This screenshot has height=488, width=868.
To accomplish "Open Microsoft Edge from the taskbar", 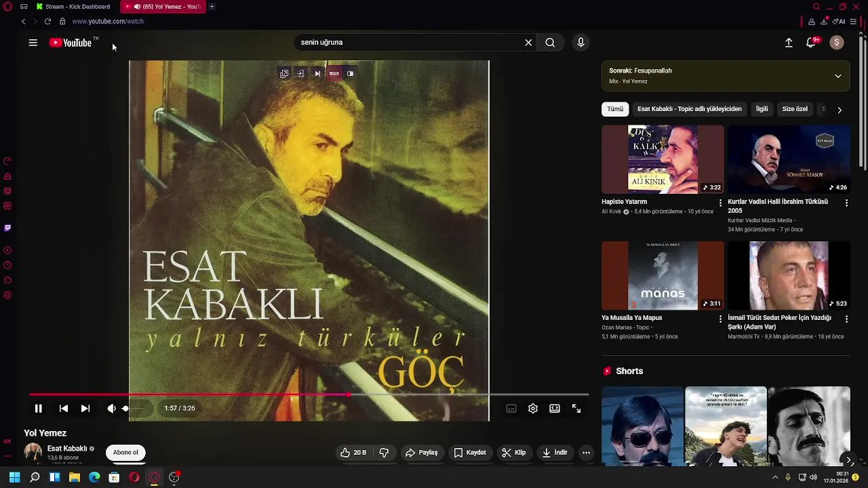I will [x=94, y=477].
